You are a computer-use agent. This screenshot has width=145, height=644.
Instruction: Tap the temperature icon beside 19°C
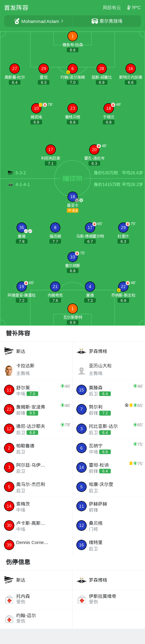(x=129, y=8)
